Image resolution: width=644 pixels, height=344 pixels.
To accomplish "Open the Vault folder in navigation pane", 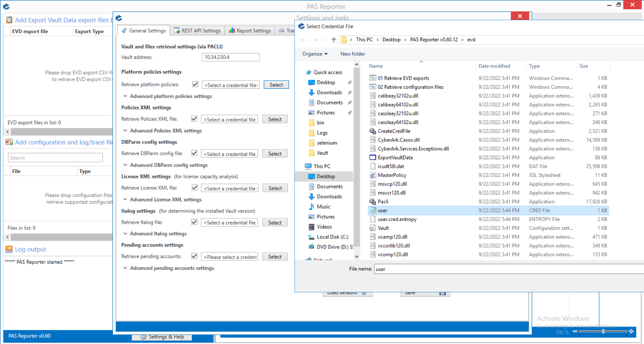I will tap(322, 153).
